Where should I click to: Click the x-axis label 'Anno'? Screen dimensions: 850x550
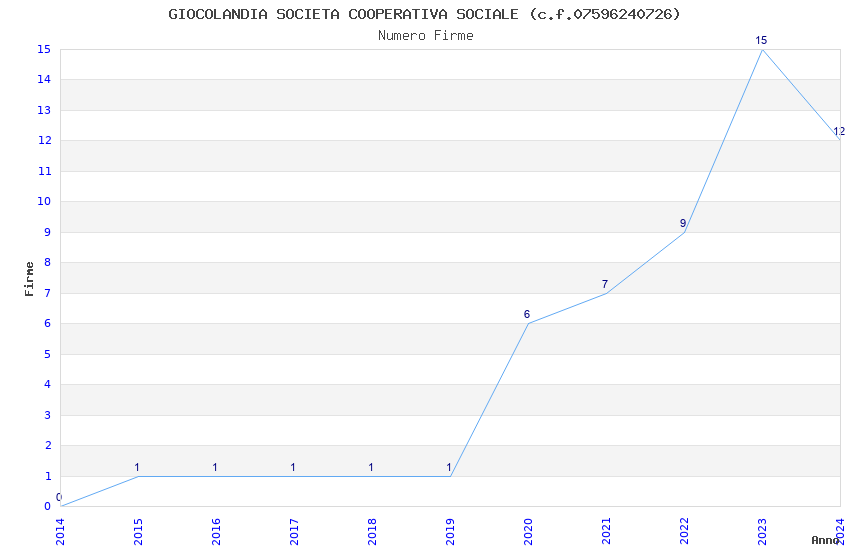[825, 540]
